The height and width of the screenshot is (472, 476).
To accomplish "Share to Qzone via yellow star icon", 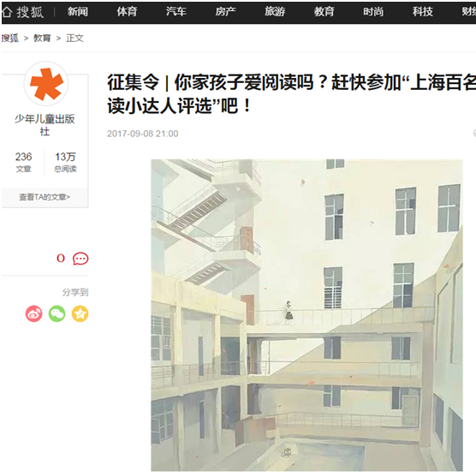I will pos(80,314).
